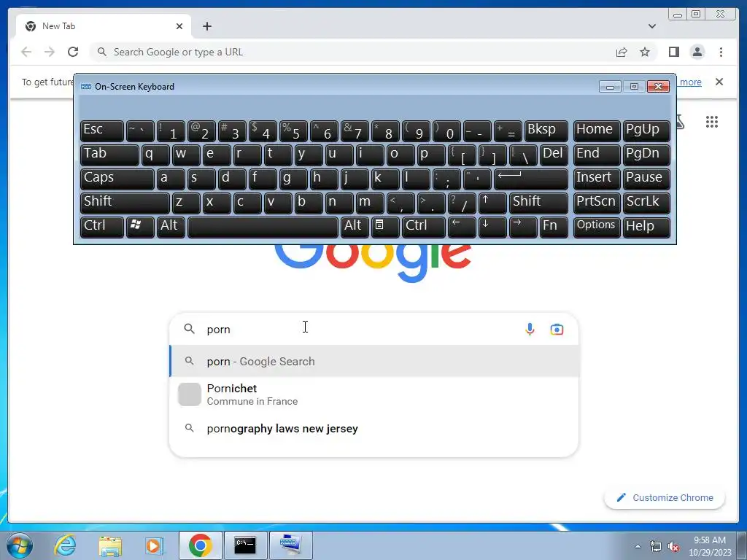Click the Tab key on keyboard

(x=109, y=155)
